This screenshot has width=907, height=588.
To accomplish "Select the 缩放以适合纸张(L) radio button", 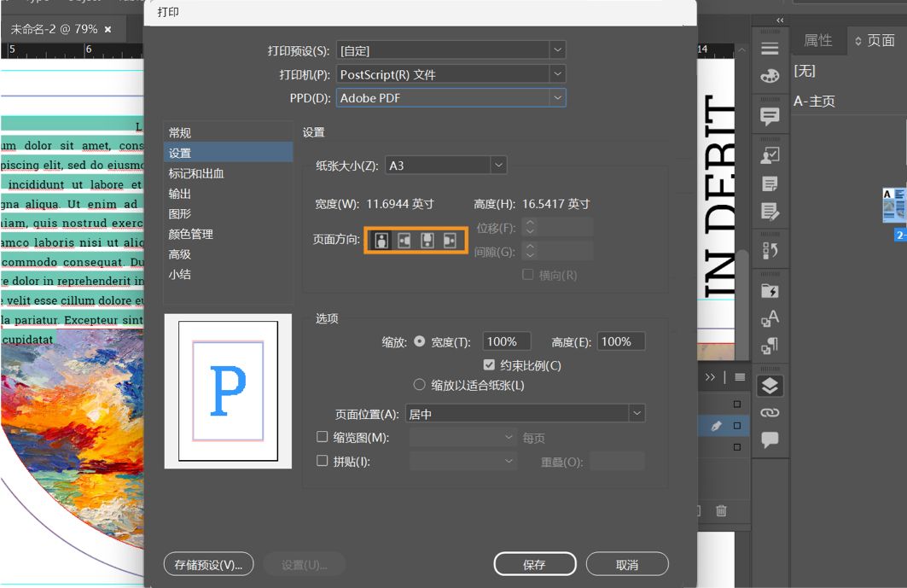I will (x=420, y=384).
